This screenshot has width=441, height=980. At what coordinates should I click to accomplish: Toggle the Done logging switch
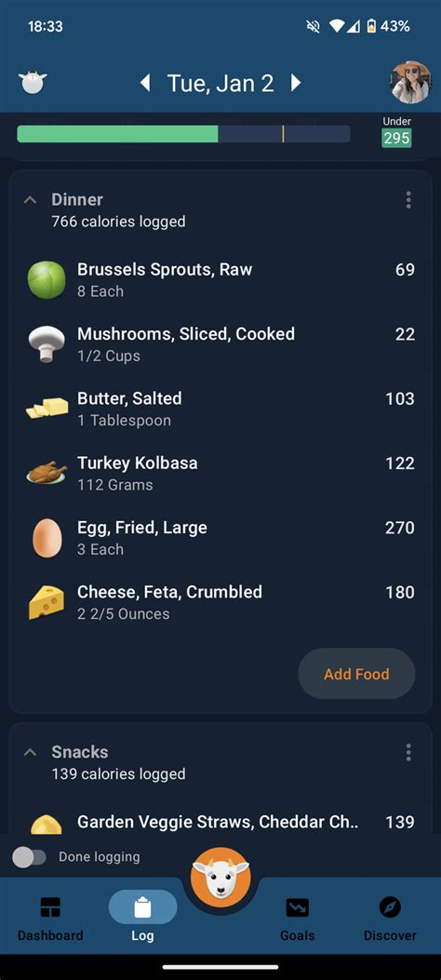[30, 857]
